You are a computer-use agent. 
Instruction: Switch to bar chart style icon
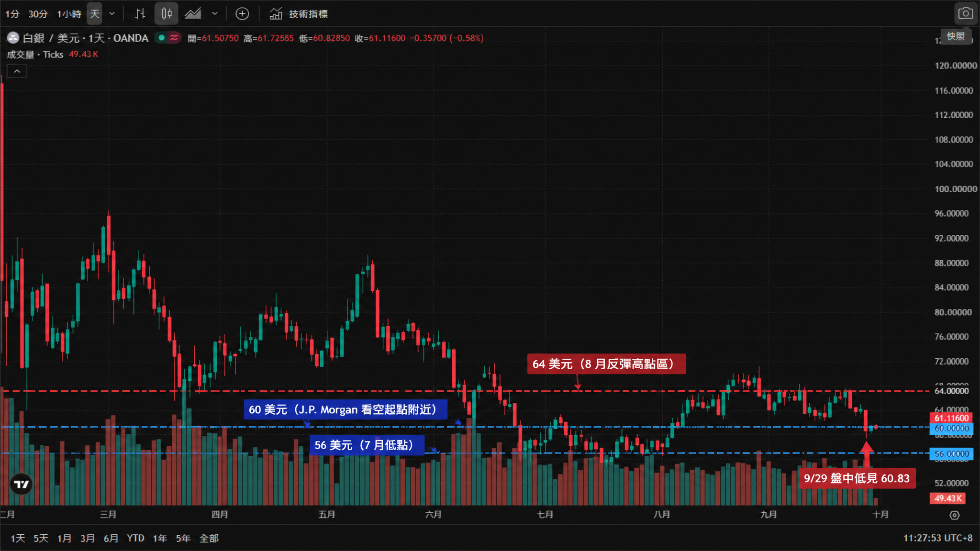(140, 14)
